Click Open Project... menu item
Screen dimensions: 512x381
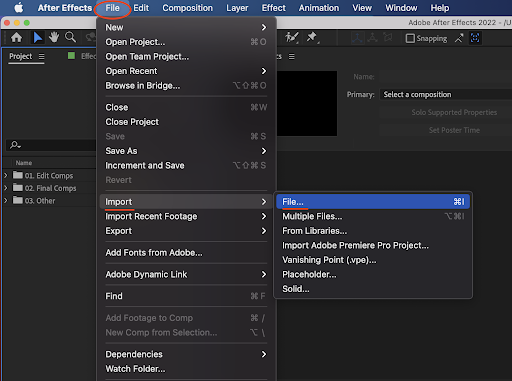click(x=186, y=42)
